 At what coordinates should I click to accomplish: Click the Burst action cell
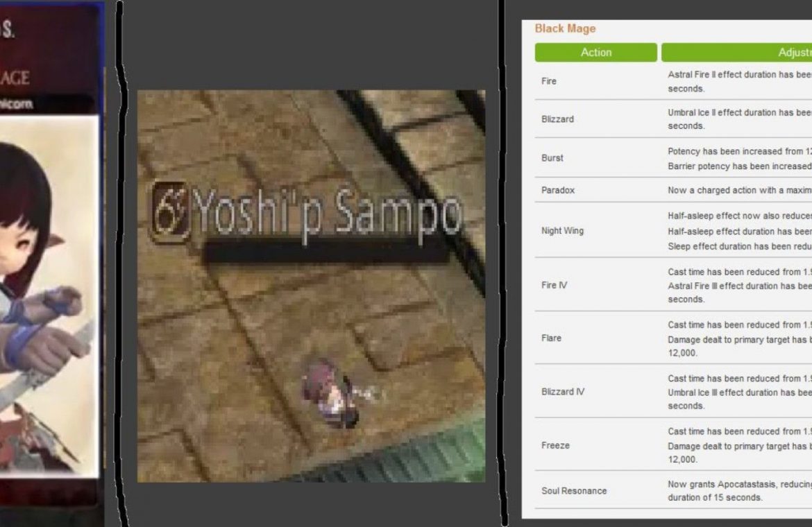[552, 157]
